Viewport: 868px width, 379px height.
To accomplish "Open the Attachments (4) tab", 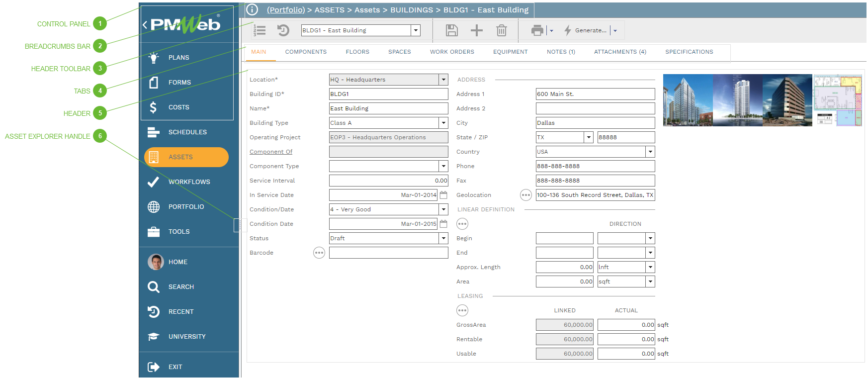I will click(x=620, y=52).
